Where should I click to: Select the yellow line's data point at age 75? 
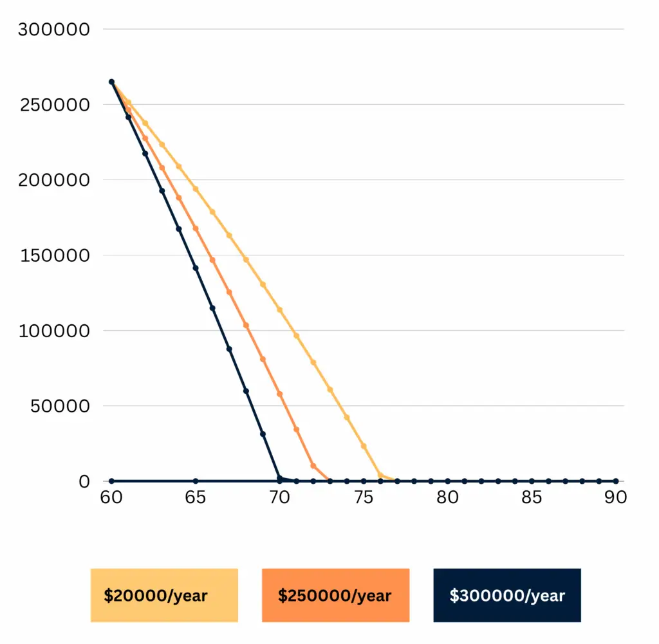(x=364, y=446)
